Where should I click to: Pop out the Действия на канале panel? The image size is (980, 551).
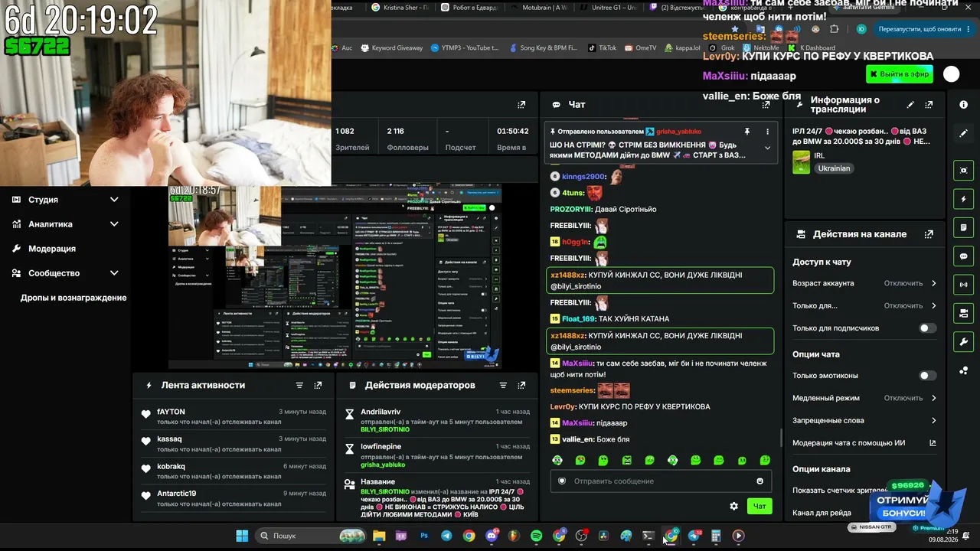[929, 234]
